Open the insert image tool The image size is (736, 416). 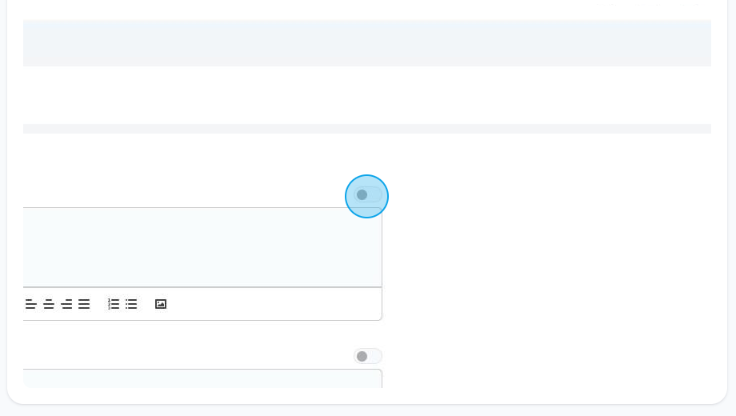click(161, 304)
